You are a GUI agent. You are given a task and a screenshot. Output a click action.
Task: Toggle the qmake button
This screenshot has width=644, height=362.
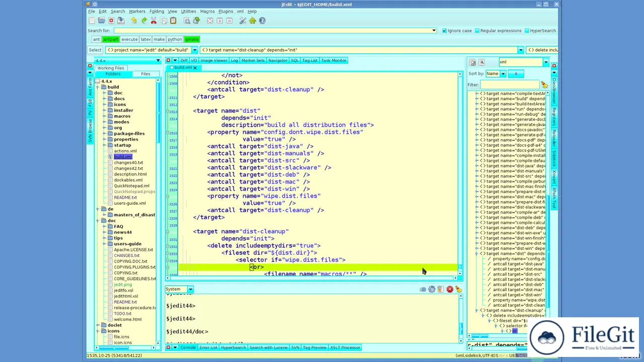pyautogui.click(x=192, y=39)
